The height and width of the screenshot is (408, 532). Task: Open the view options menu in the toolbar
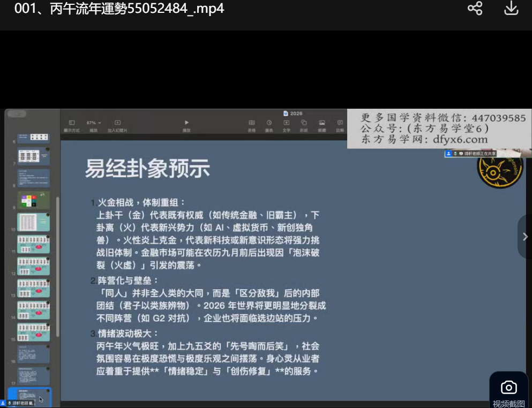pyautogui.click(x=72, y=125)
